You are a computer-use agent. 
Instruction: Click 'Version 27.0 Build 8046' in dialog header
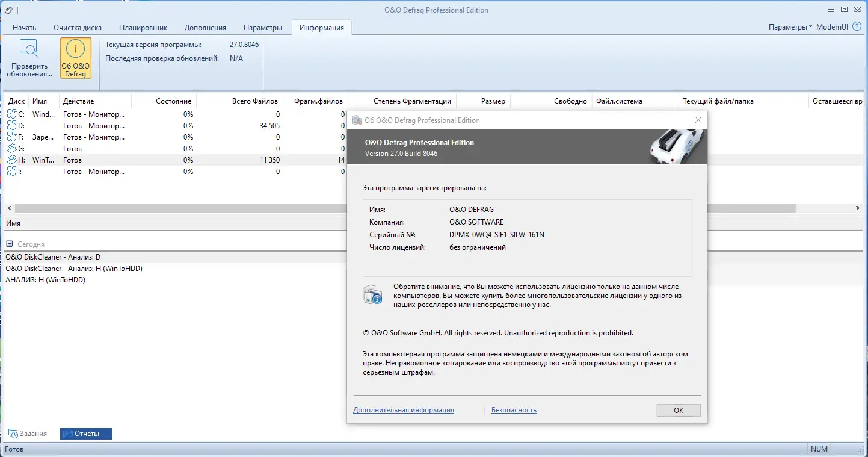pos(401,154)
